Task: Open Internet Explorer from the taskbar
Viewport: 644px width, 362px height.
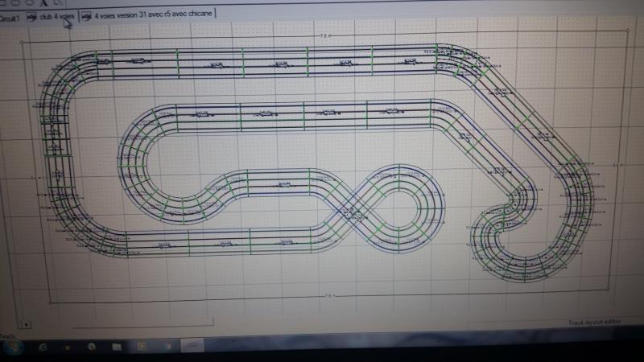Action: tap(43, 347)
